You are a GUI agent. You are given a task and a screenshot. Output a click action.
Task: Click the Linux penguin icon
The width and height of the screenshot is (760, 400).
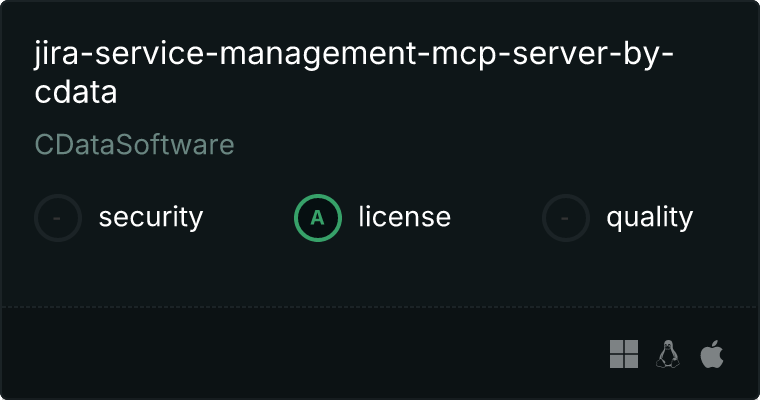667,354
